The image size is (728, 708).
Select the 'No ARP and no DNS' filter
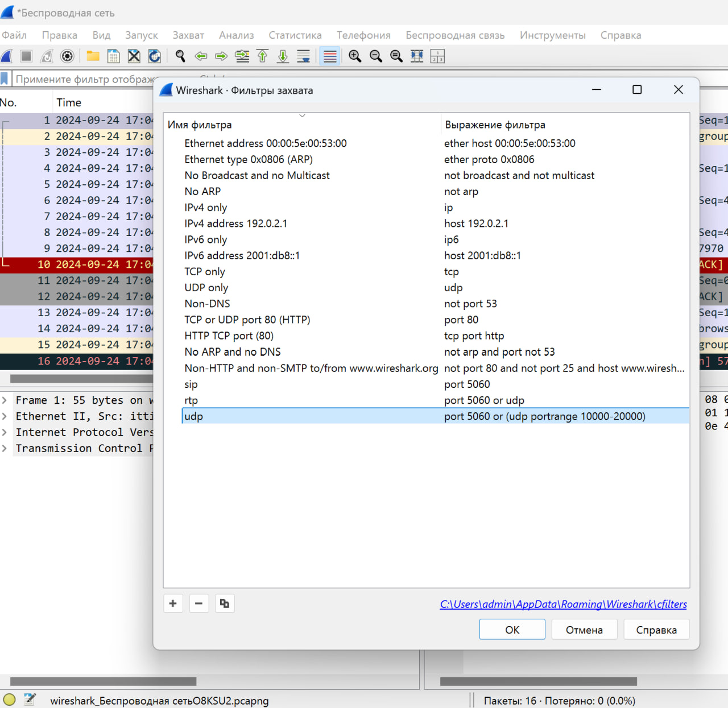[x=436, y=352]
